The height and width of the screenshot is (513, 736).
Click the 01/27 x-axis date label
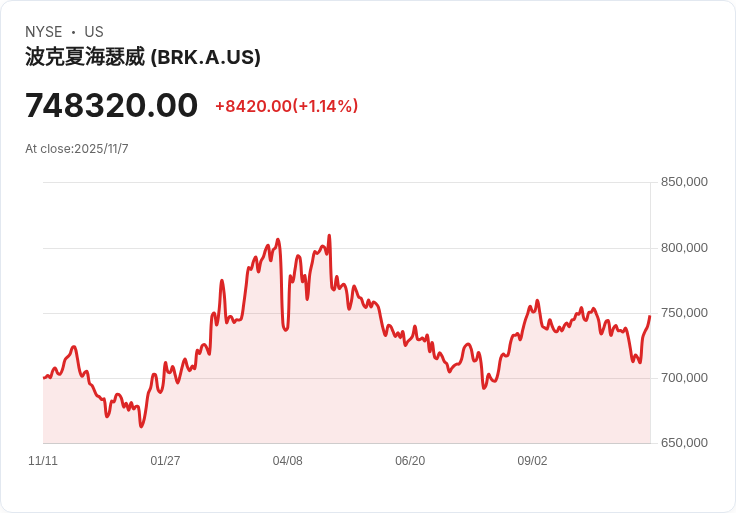pos(165,461)
